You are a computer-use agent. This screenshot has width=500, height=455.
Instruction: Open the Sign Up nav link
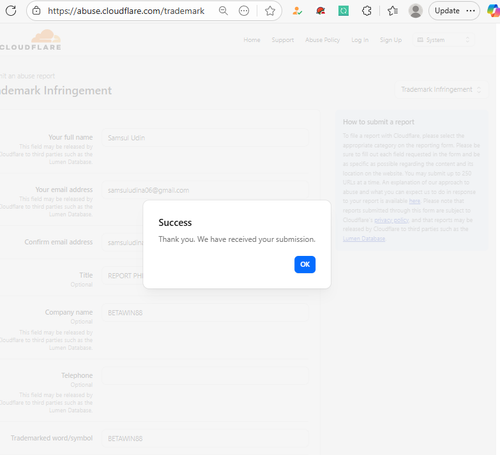click(x=391, y=40)
